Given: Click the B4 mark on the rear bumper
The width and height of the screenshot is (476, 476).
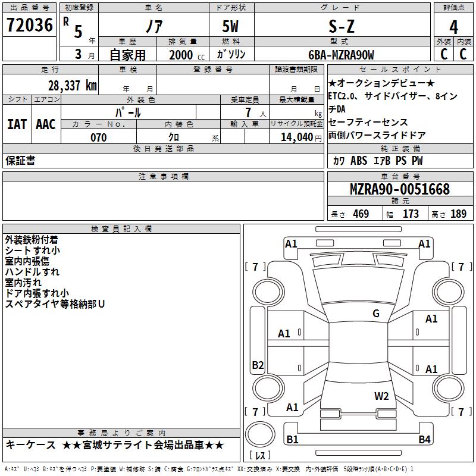Looking at the screenshot, I should click(424, 440).
